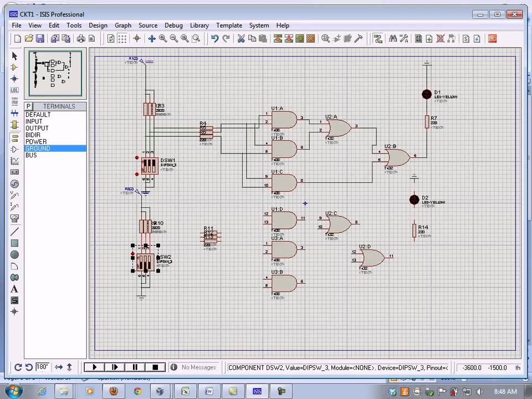Image resolution: width=532 pixels, height=399 pixels.
Task: Click the Search and Tag binoculars icon
Action: pos(393,39)
